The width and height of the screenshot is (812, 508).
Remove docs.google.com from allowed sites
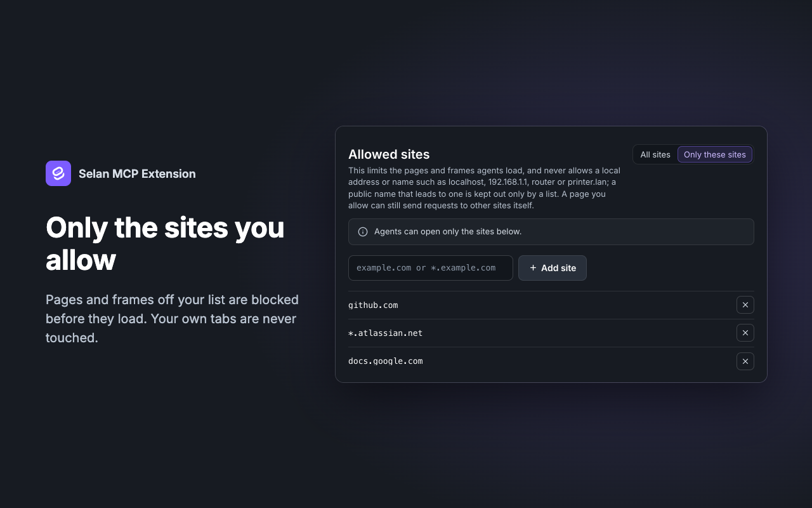point(745,361)
